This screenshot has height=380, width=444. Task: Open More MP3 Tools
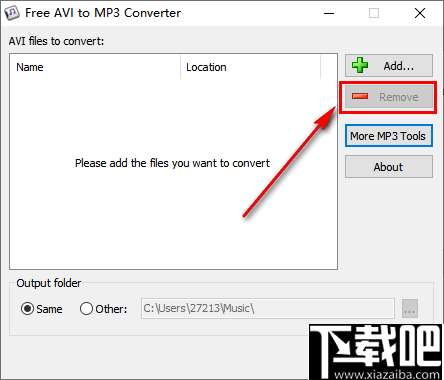click(389, 136)
